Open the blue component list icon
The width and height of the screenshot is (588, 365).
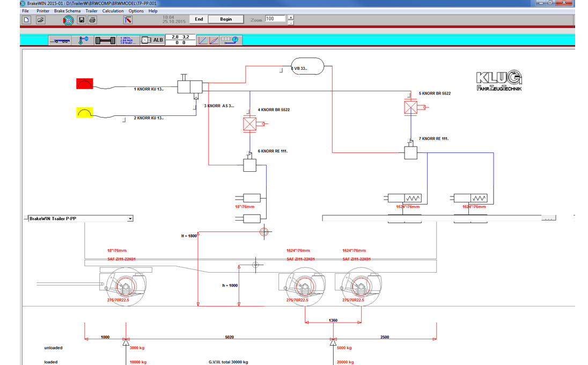(128, 40)
